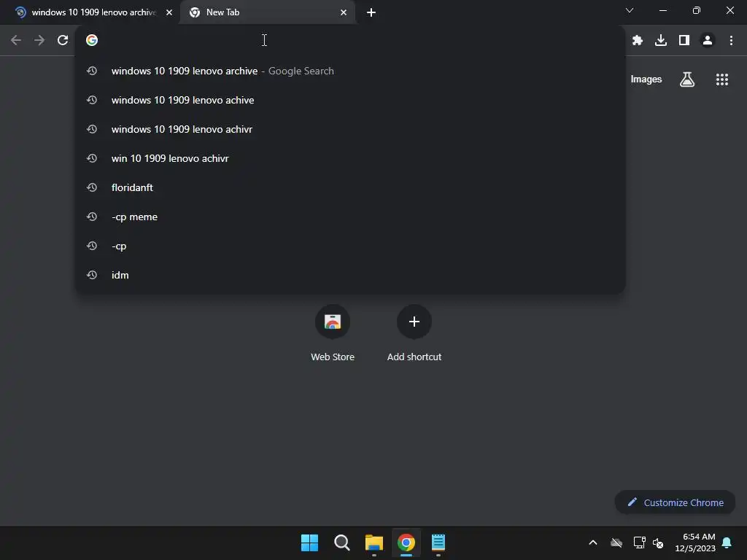Choose suggestion win 10 1909 lenovo achivr

[350, 158]
